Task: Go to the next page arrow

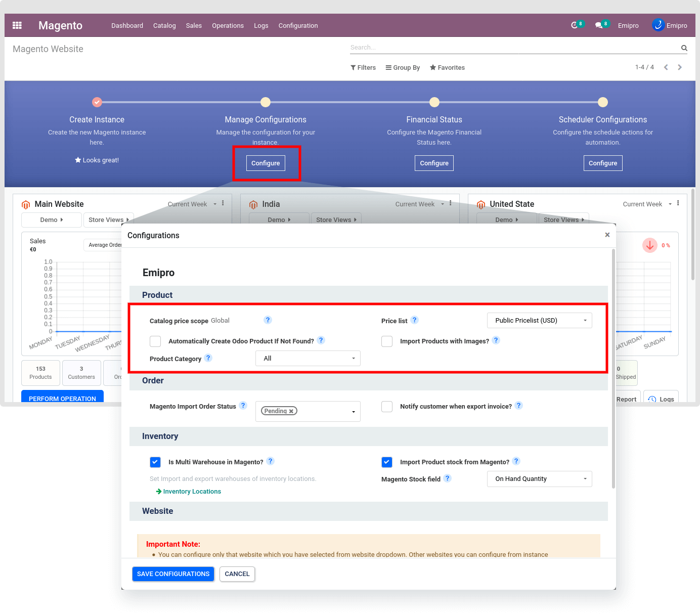Action: 680,67
